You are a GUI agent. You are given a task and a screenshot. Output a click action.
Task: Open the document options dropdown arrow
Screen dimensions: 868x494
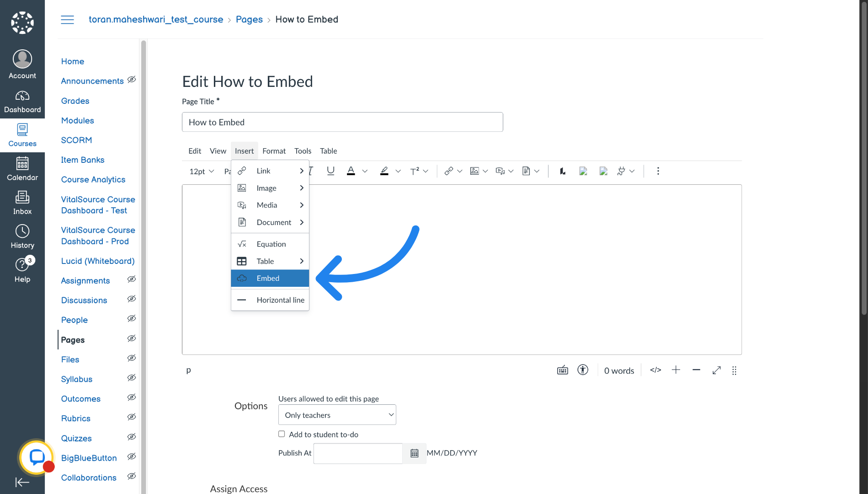(537, 171)
